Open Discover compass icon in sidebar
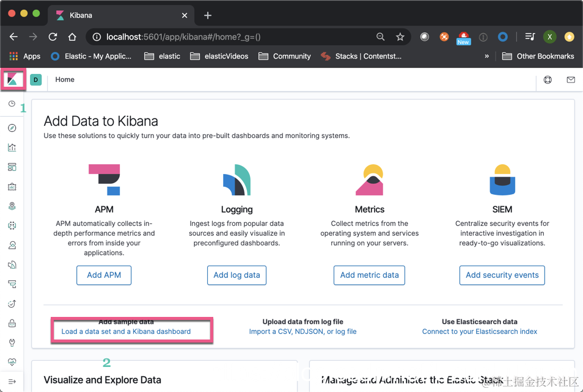This screenshot has width=583, height=392. (12, 128)
